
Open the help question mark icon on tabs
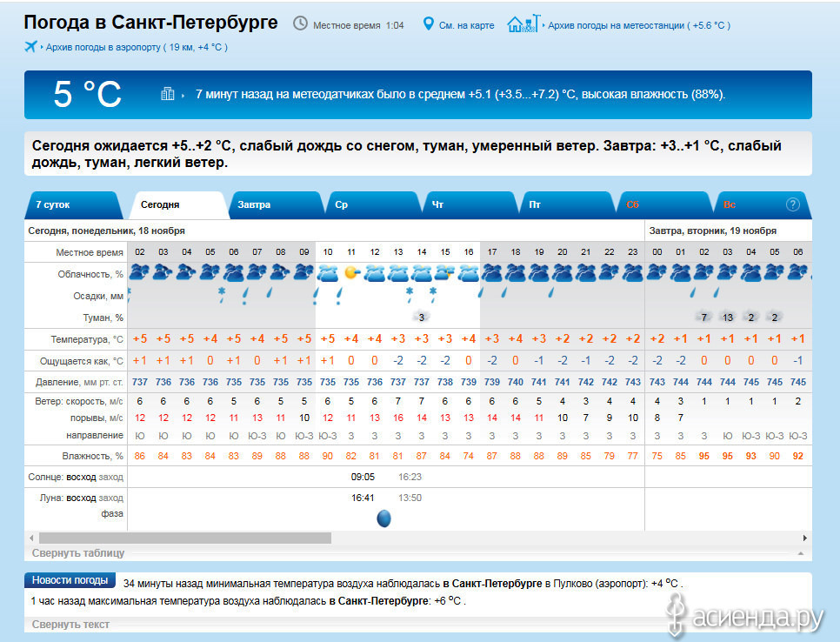coord(792,204)
